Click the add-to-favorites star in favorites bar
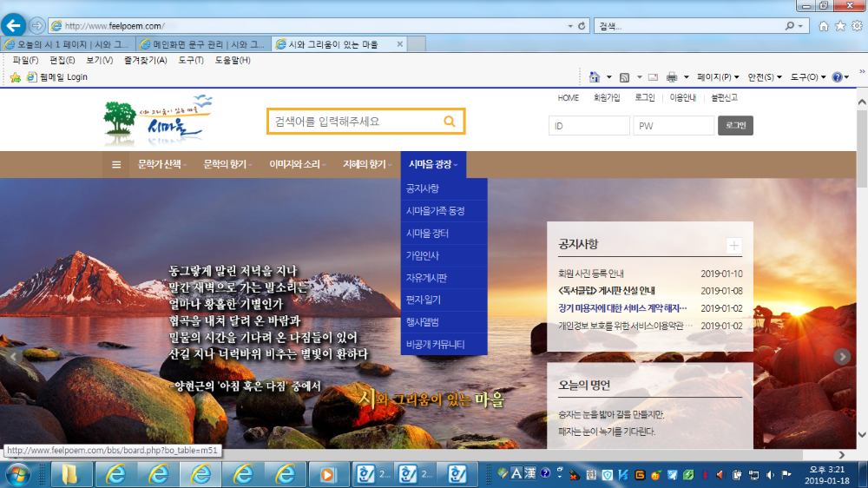Image resolution: width=868 pixels, height=488 pixels. 16,77
